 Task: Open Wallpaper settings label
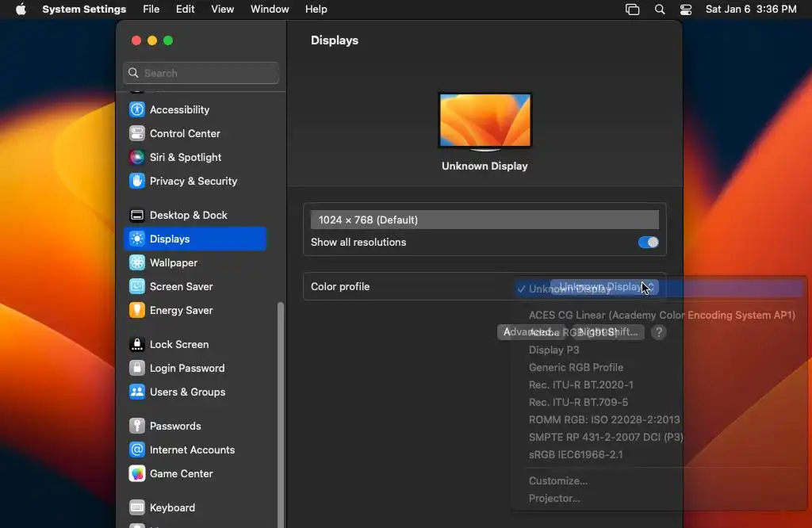click(174, 263)
